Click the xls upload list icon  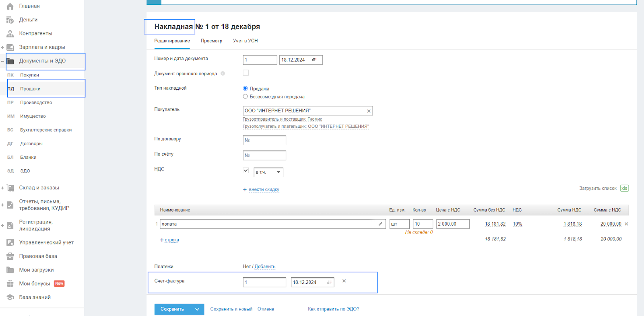tap(624, 188)
